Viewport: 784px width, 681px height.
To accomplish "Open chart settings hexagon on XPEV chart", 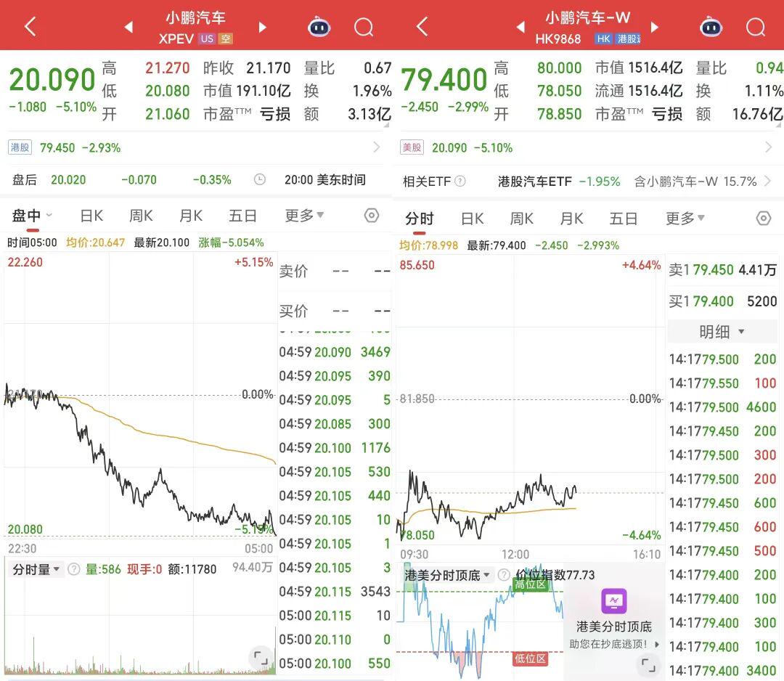I will 371,216.
